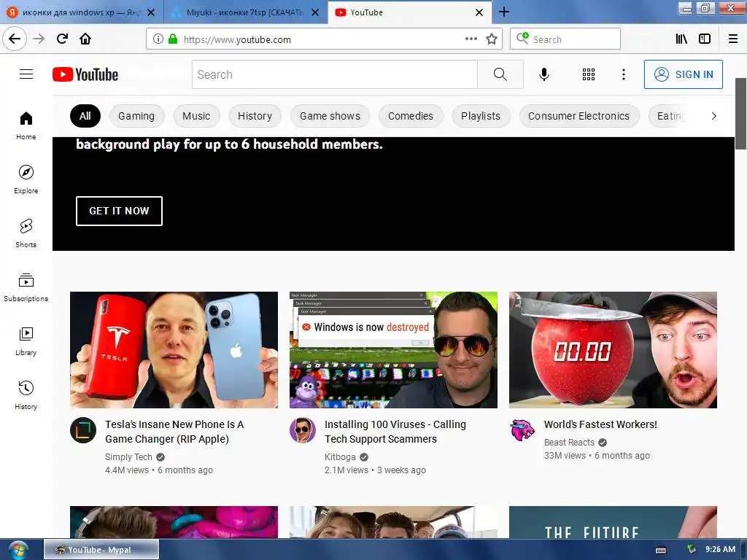Click the taskbar clock showing 9:26 AM
This screenshot has width=747, height=560.
click(x=720, y=549)
